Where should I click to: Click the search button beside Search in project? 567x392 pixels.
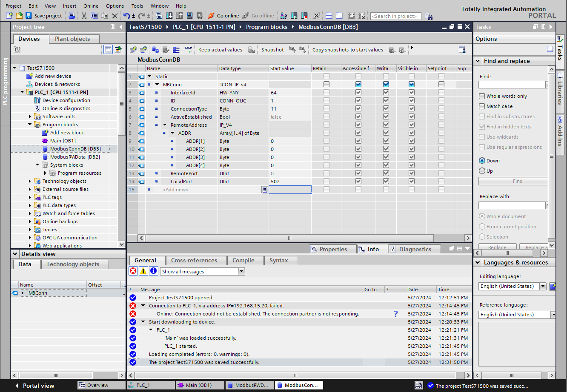[429, 16]
